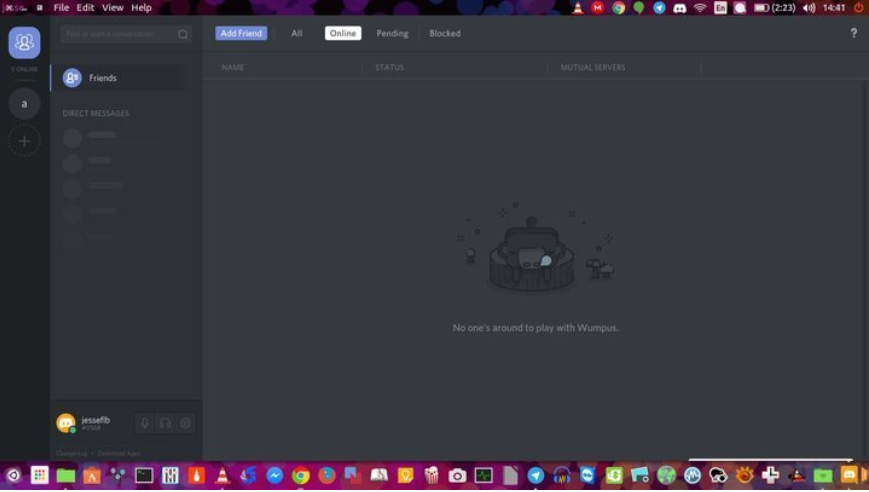Launch the Terminal from the dock
The image size is (869, 492).
coord(144,475)
